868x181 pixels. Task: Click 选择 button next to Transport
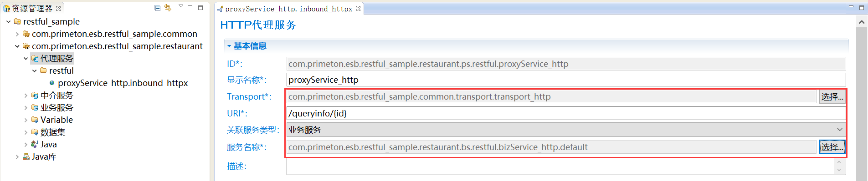[832, 97]
